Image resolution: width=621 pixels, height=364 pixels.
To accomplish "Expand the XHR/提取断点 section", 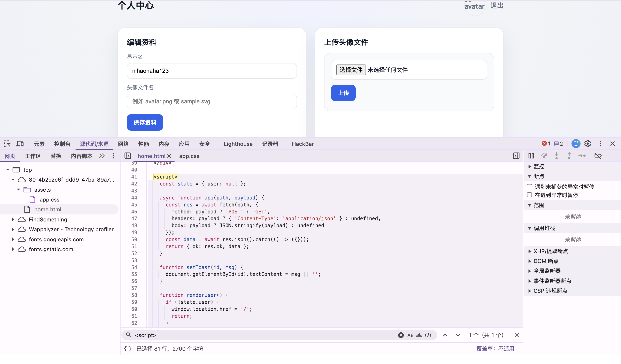I will tap(530, 251).
